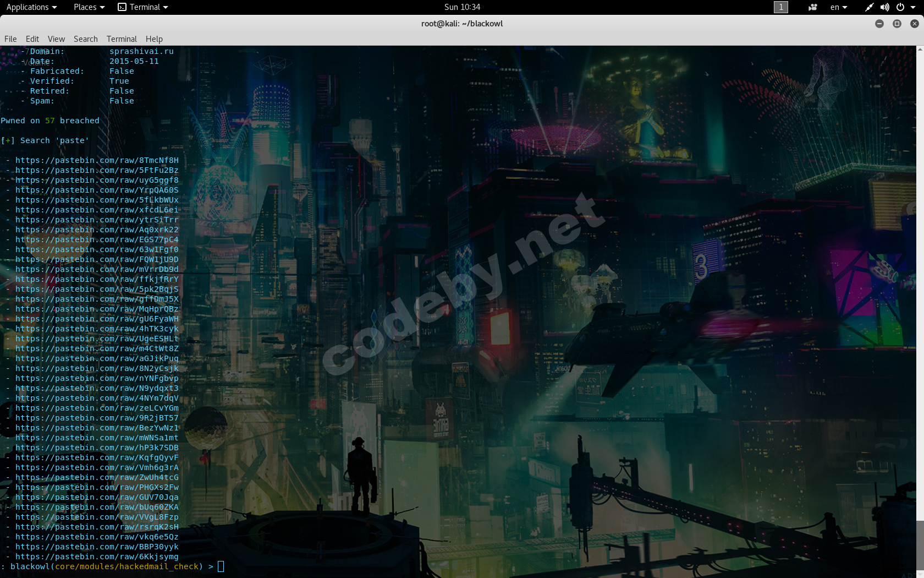Click the scrollbar up arrow in terminal

920,50
